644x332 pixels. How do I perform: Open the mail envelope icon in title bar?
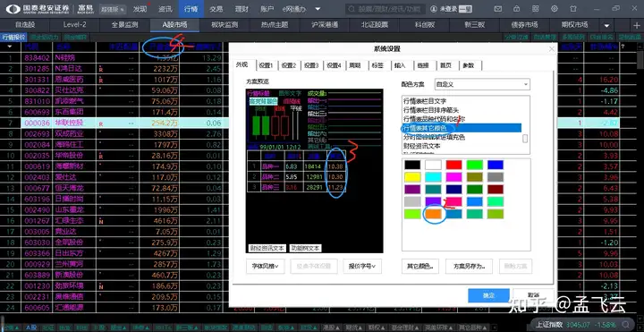(x=498, y=9)
